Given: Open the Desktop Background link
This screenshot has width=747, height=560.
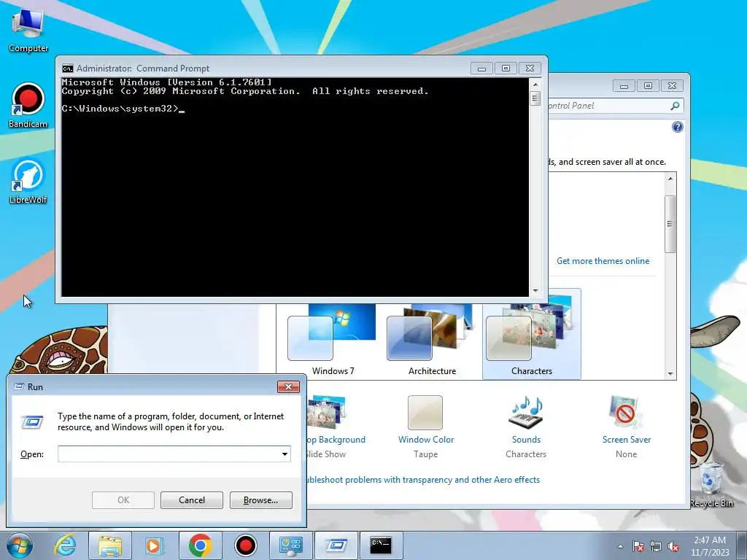Looking at the screenshot, I should coord(337,440).
